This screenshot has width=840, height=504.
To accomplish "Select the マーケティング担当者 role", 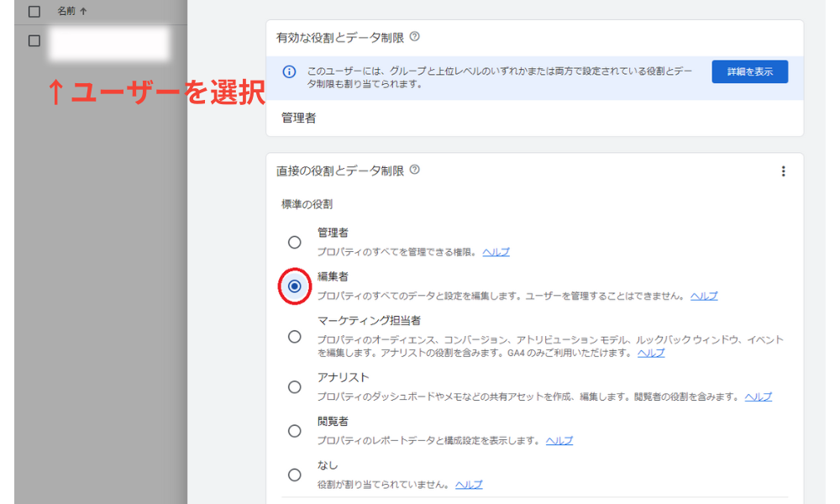I will [295, 336].
